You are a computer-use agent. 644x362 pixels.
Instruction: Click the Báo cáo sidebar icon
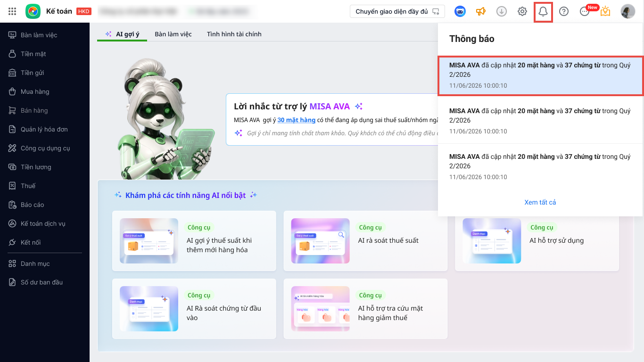point(12,205)
